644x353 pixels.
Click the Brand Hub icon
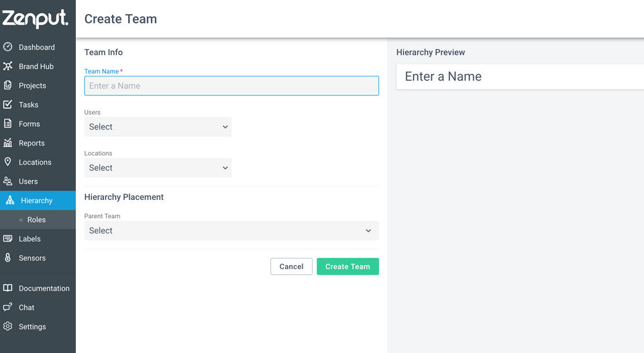[8, 66]
